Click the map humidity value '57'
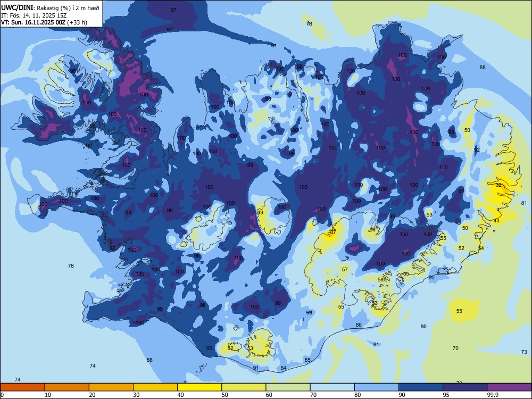 [x=345, y=269]
